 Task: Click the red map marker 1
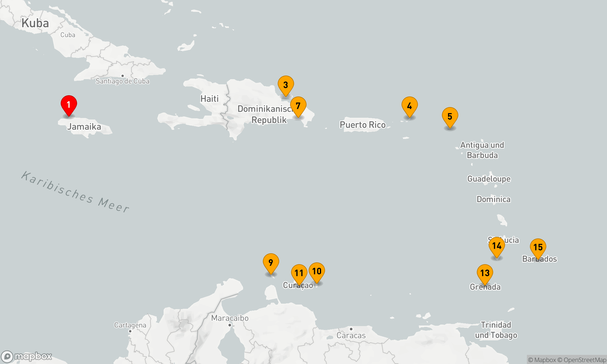pyautogui.click(x=69, y=104)
